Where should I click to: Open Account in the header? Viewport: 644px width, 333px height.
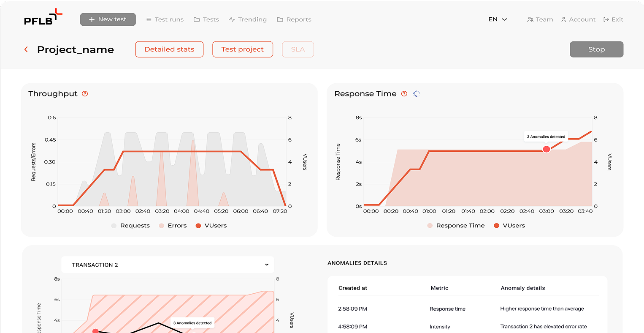point(578,19)
